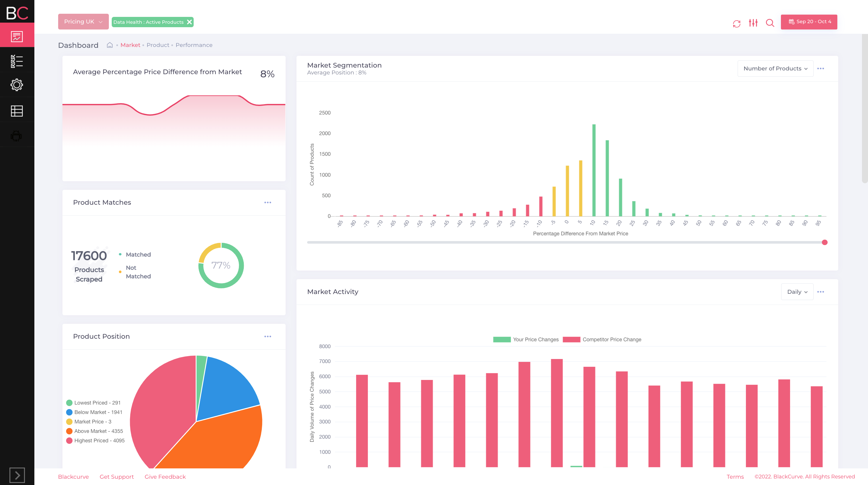This screenshot has width=868, height=485.
Task: Toggle Below Market - 1941 legend
Action: coord(94,412)
